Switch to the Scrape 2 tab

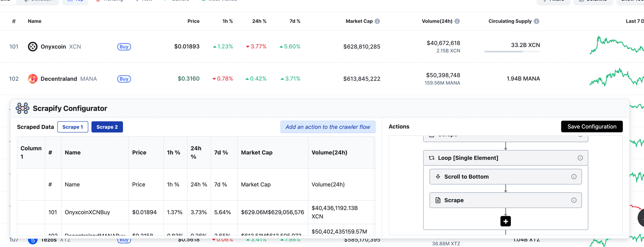(x=107, y=127)
